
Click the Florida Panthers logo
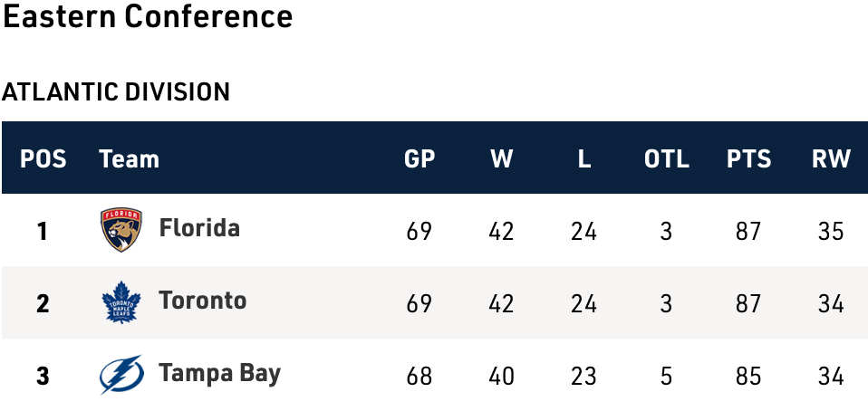[x=121, y=230]
